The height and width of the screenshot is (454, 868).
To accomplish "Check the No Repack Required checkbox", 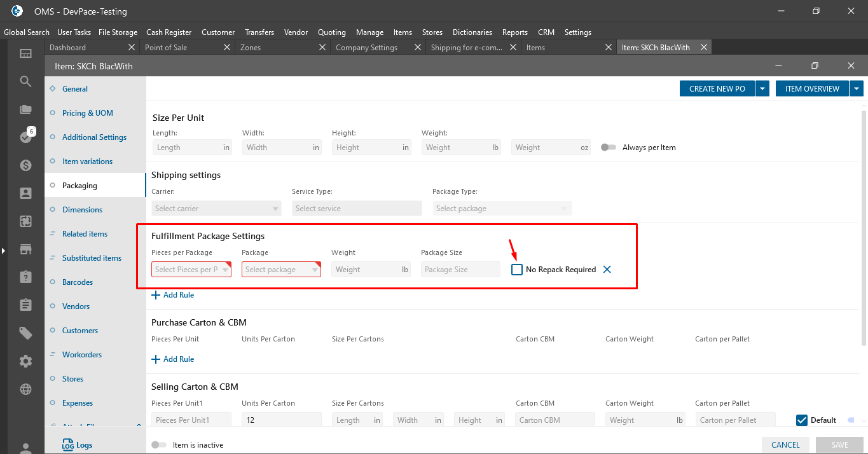I will [517, 270].
